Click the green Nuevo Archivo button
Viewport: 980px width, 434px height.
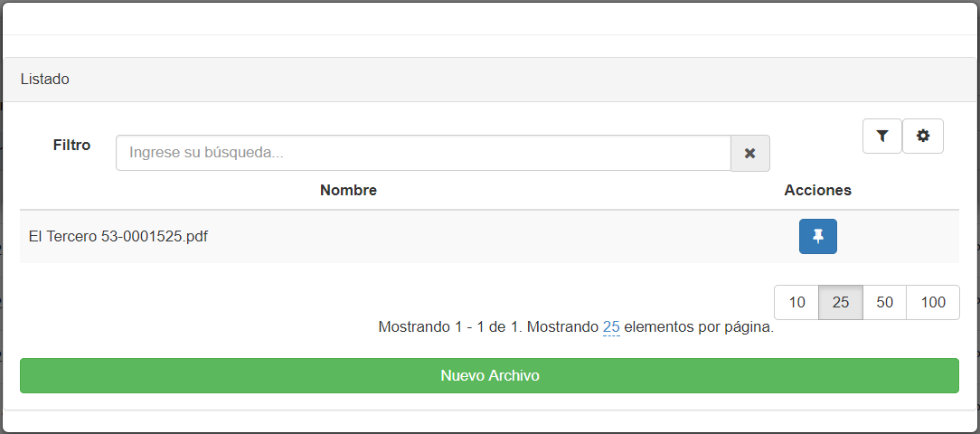click(x=489, y=376)
